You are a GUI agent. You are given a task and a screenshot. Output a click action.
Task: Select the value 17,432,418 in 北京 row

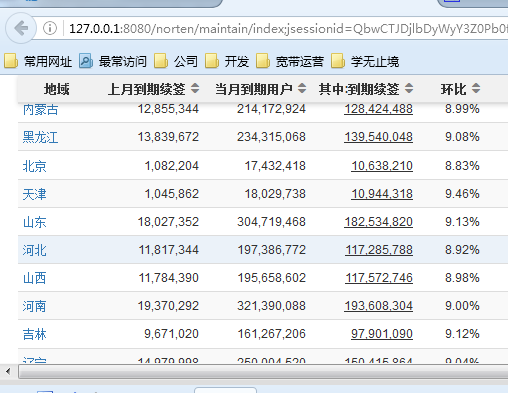[x=275, y=166]
